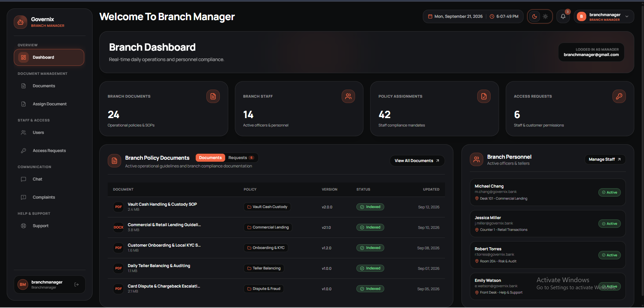644x308 pixels.
Task: Switch to light mode sun icon
Action: [x=545, y=16]
